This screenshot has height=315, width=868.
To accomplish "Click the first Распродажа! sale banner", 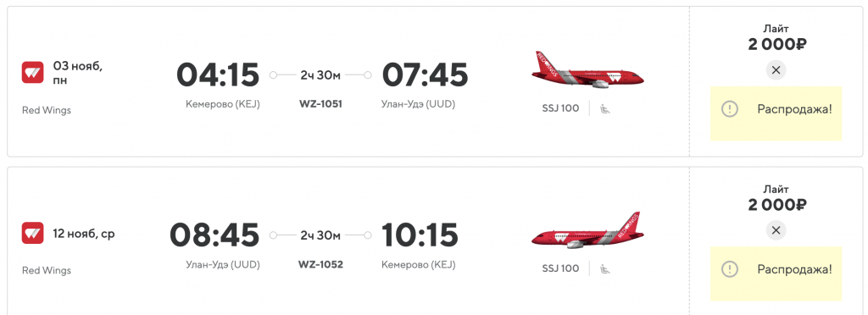I will [776, 113].
